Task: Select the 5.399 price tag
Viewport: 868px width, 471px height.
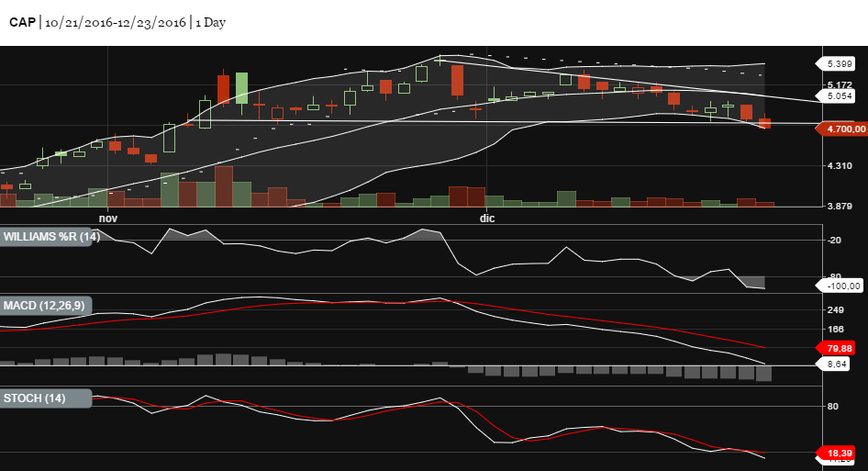Action: pos(837,63)
